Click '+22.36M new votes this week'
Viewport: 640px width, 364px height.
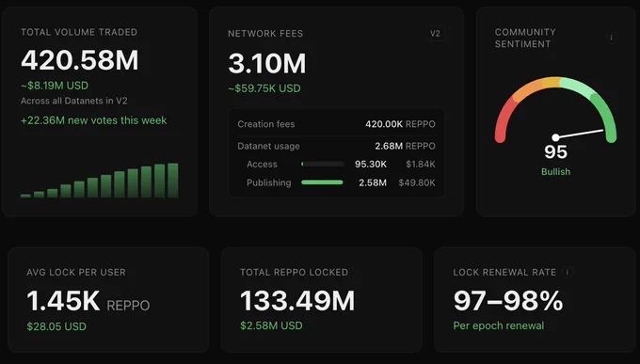[x=94, y=120]
